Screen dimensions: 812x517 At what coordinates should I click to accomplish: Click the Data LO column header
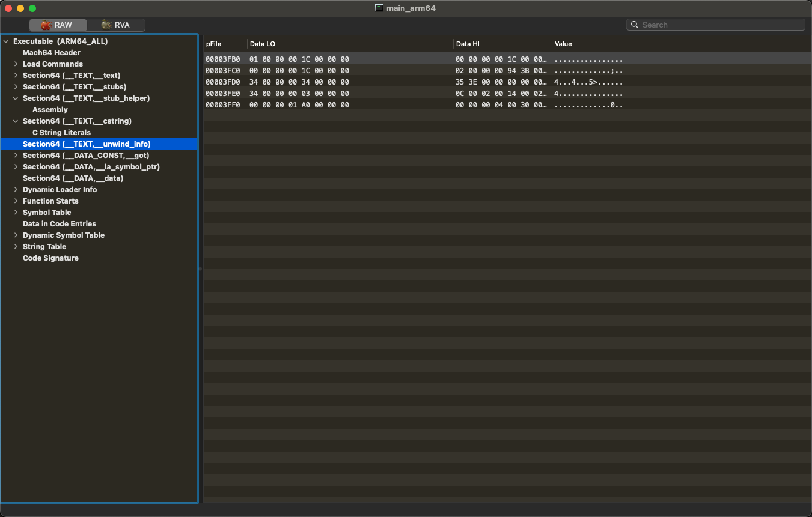click(x=350, y=44)
